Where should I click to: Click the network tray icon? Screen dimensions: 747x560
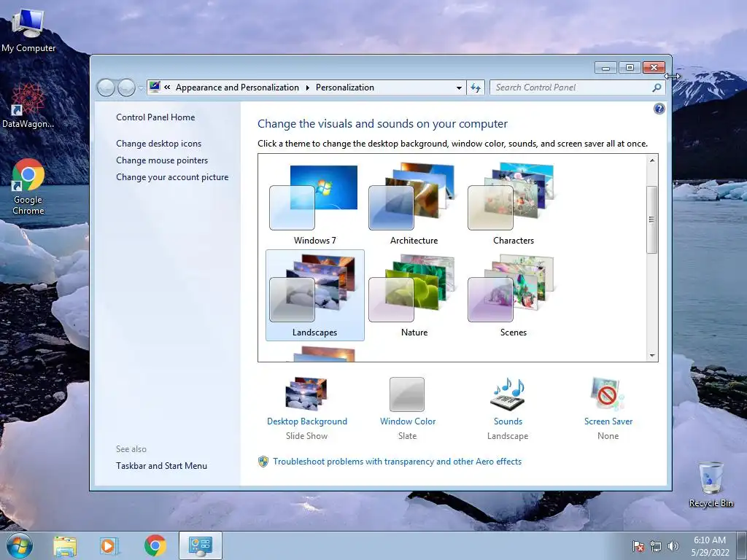pyautogui.click(x=656, y=546)
